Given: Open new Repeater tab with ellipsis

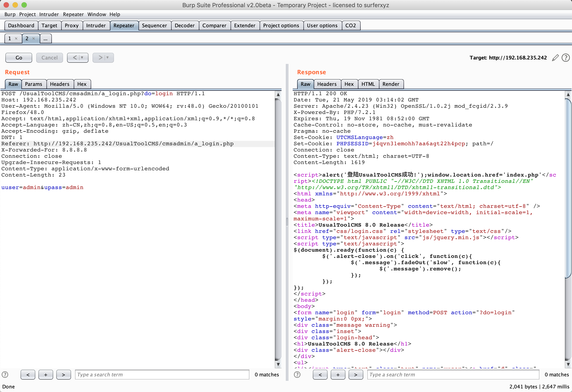Looking at the screenshot, I should click(46, 38).
